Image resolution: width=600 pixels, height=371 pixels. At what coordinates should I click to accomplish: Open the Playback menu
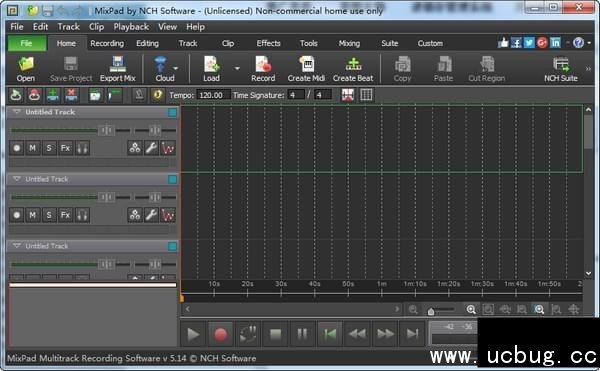(x=131, y=27)
